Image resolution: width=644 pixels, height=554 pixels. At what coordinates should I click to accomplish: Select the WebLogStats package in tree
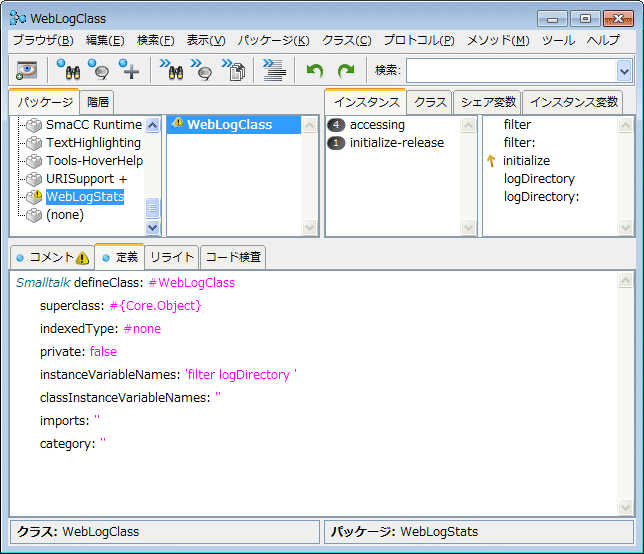(85, 197)
